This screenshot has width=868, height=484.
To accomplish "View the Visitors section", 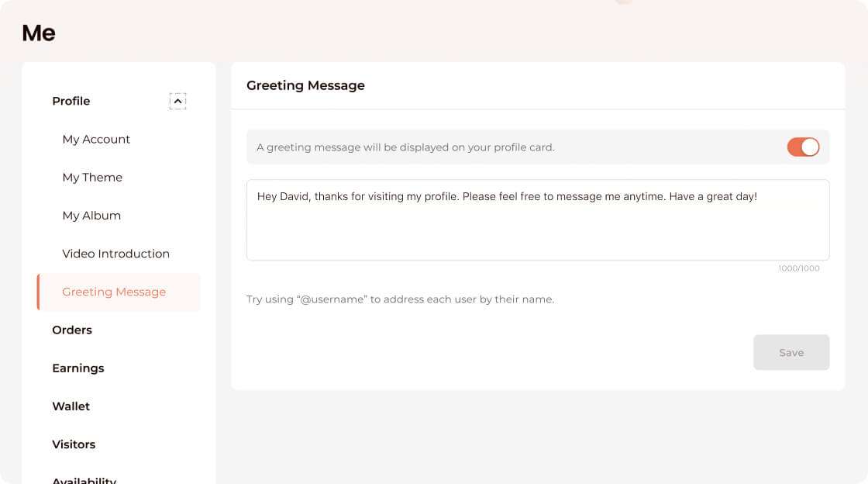I will (x=74, y=444).
